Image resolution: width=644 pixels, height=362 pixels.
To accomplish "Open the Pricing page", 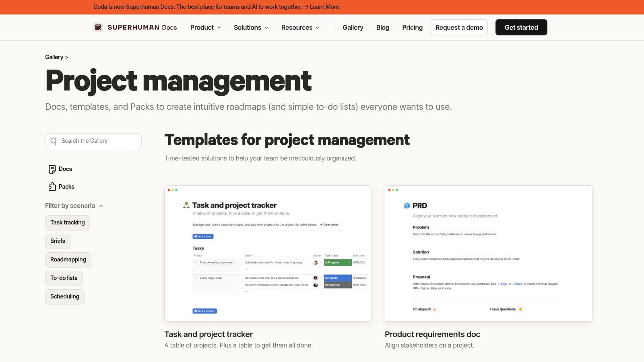I will [413, 27].
